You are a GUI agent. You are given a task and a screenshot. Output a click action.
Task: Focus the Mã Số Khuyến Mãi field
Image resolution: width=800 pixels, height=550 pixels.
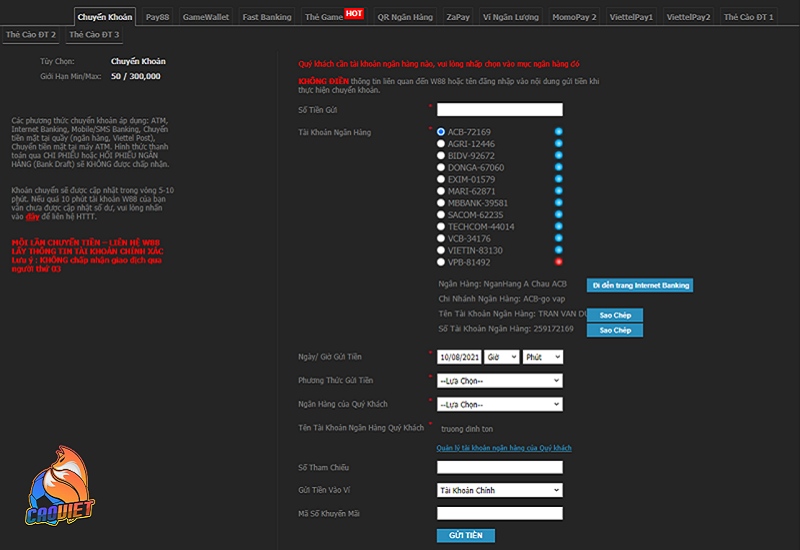tap(500, 513)
